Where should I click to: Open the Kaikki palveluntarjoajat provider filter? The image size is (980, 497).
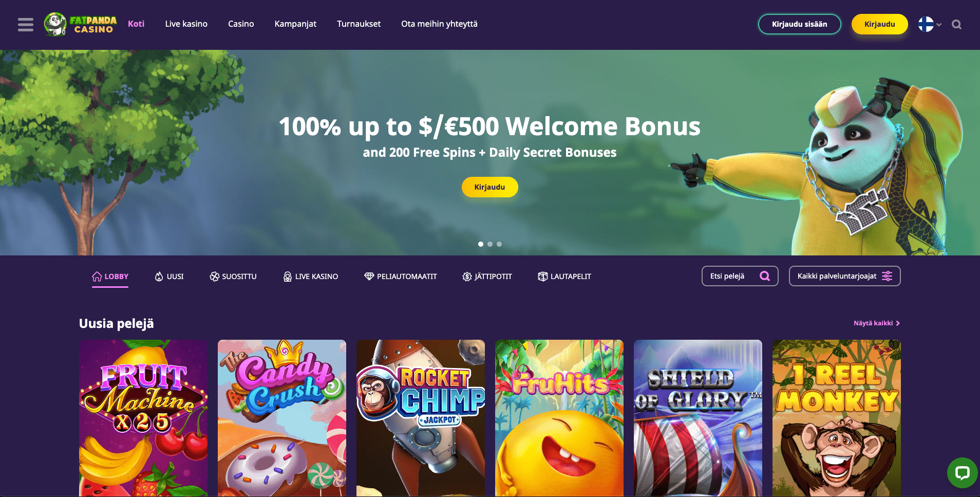(x=845, y=276)
